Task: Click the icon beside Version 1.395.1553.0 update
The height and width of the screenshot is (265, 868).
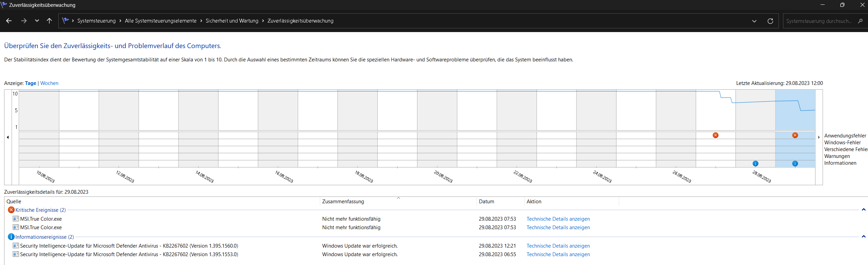Action: pyautogui.click(x=16, y=254)
